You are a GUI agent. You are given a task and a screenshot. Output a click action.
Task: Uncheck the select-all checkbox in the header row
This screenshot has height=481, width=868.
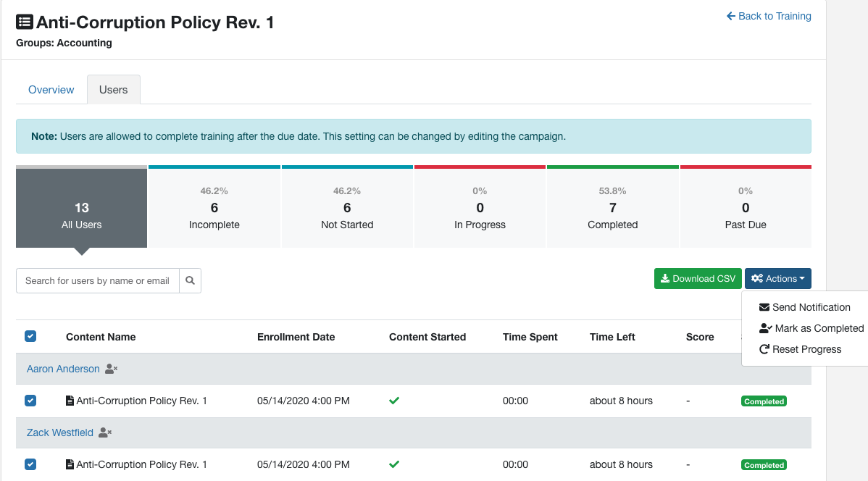(x=30, y=336)
